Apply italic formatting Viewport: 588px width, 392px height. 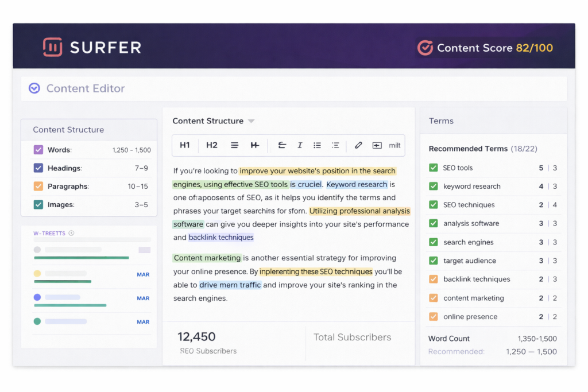click(x=300, y=145)
